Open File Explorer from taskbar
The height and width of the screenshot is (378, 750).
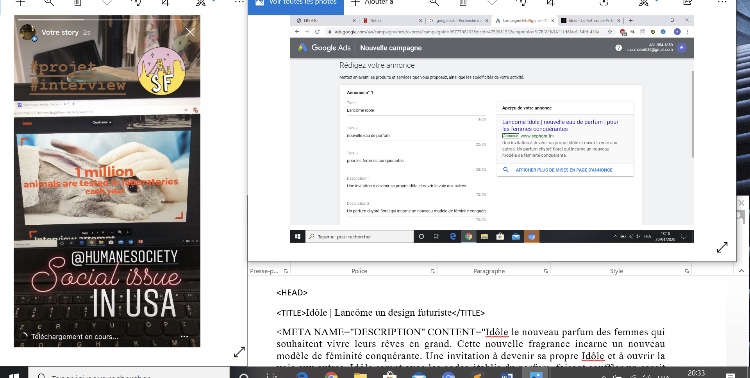(360, 376)
